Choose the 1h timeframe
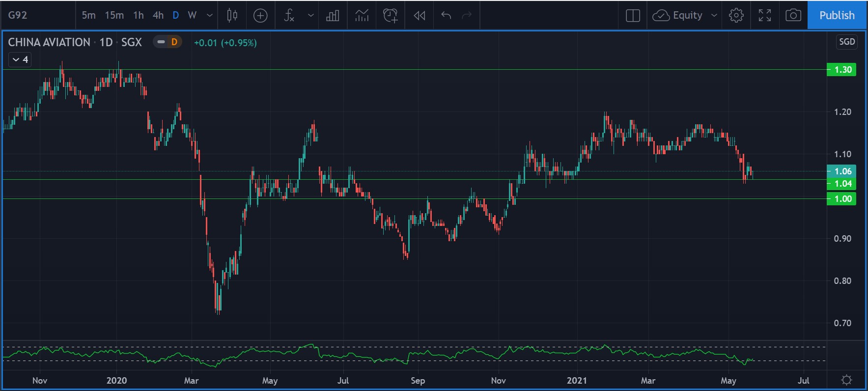The image size is (868, 391). 139,15
